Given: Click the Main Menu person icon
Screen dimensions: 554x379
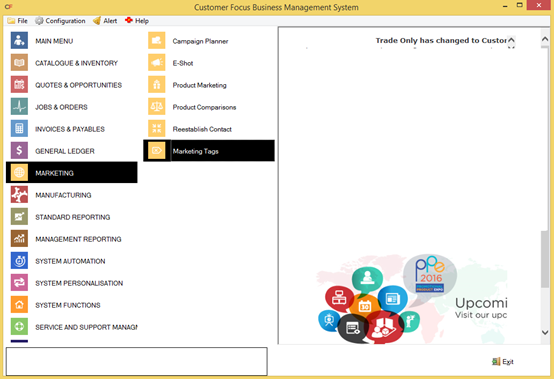Looking at the screenshot, I should click(x=19, y=41).
